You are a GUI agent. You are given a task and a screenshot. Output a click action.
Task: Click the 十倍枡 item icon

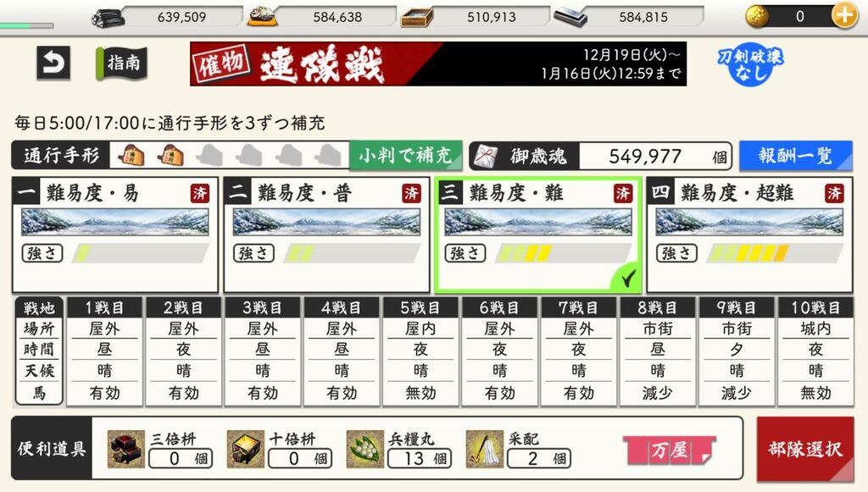click(x=246, y=449)
